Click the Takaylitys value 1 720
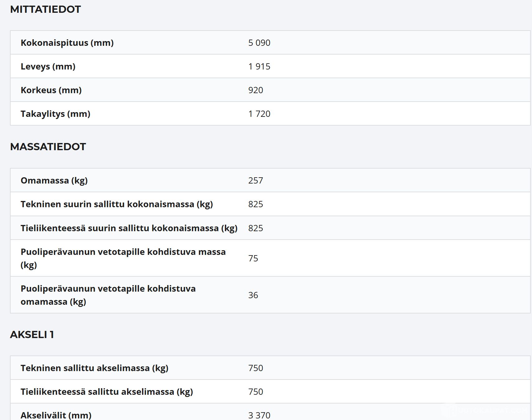 (x=259, y=114)
